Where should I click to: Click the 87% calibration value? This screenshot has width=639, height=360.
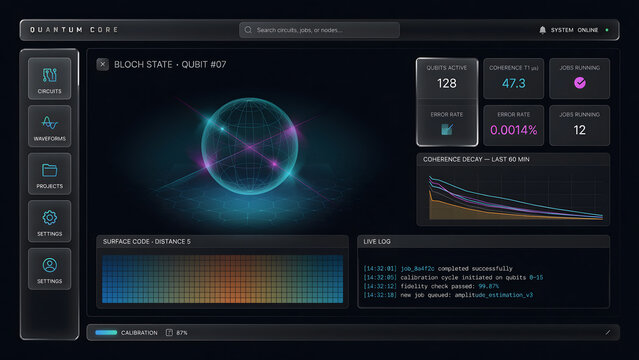[x=182, y=333]
